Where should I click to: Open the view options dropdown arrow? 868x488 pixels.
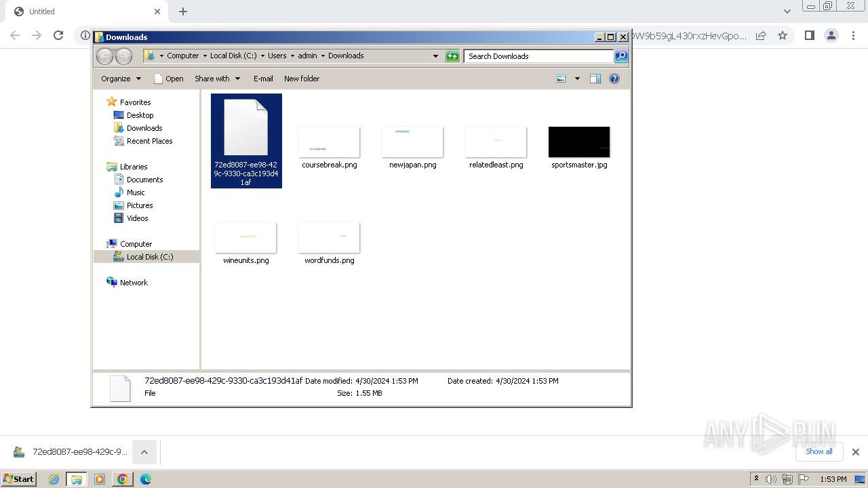pos(577,79)
